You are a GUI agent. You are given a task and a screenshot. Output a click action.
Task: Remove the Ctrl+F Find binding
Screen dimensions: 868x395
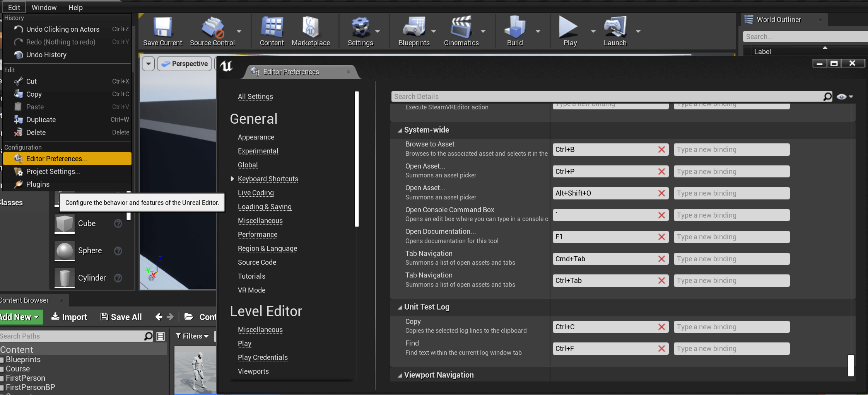(x=661, y=349)
